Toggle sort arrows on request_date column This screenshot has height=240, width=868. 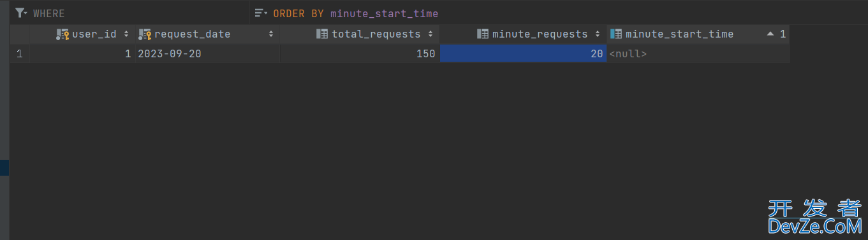click(x=271, y=34)
